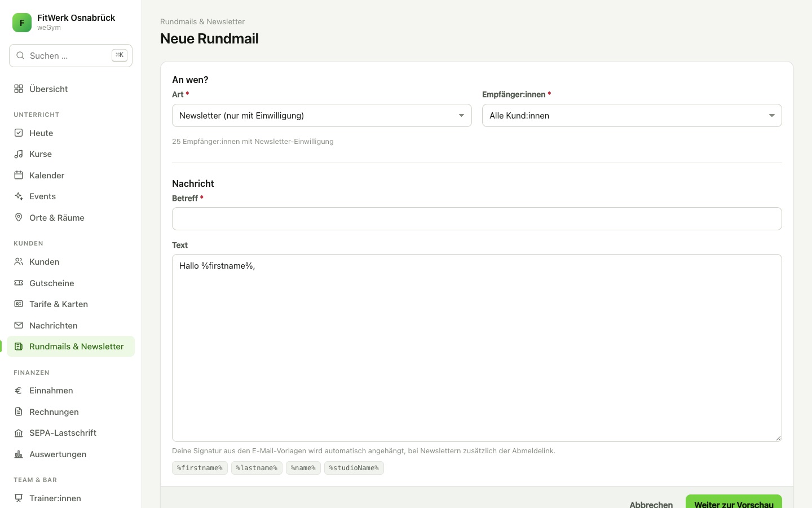Click the 'Neue Rundmail' heading

pyautogui.click(x=209, y=38)
